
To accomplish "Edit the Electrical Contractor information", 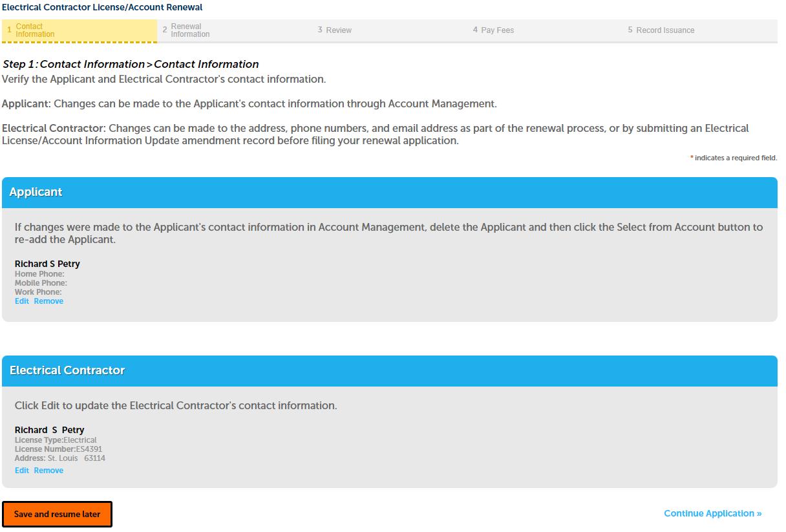I will click(x=22, y=471).
